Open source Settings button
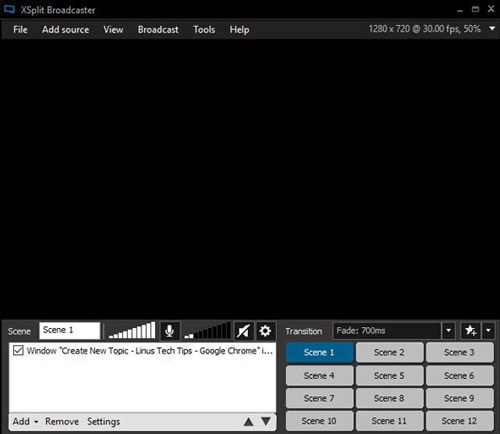This screenshot has height=434, width=500. coord(104,422)
